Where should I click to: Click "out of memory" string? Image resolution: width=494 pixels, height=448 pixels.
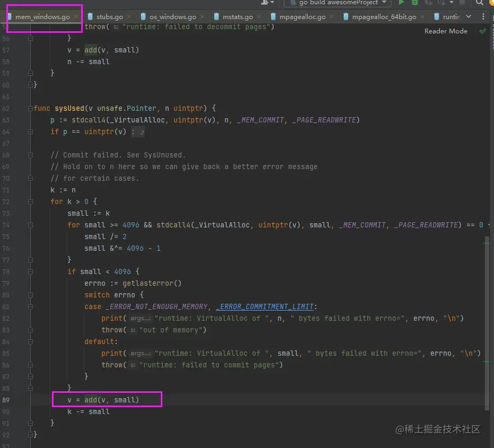click(x=171, y=330)
